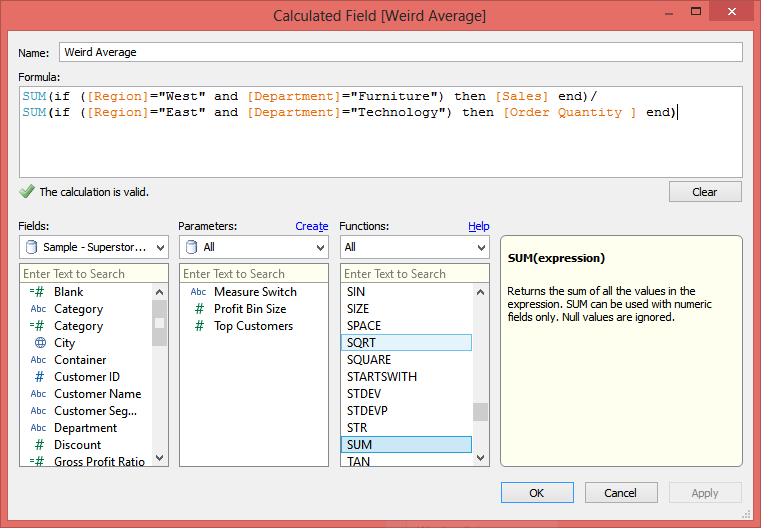Open the Create parameter link
761x528 pixels.
coord(312,227)
